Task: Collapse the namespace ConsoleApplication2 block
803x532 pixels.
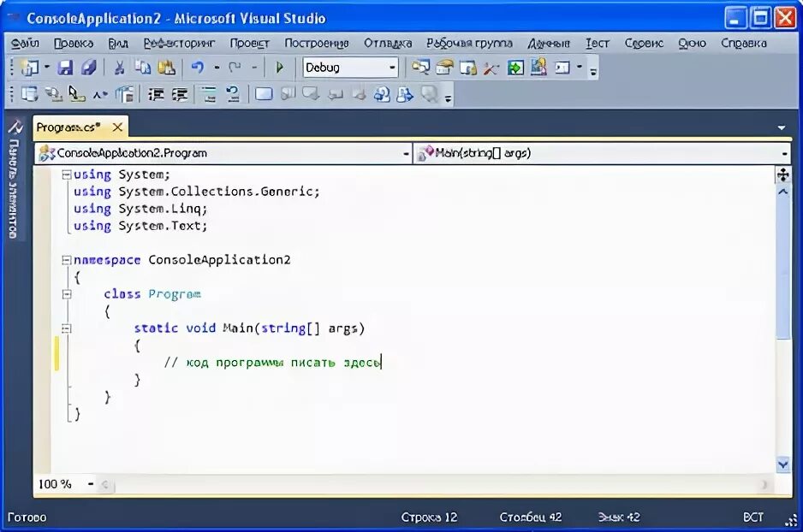Action: click(66, 260)
